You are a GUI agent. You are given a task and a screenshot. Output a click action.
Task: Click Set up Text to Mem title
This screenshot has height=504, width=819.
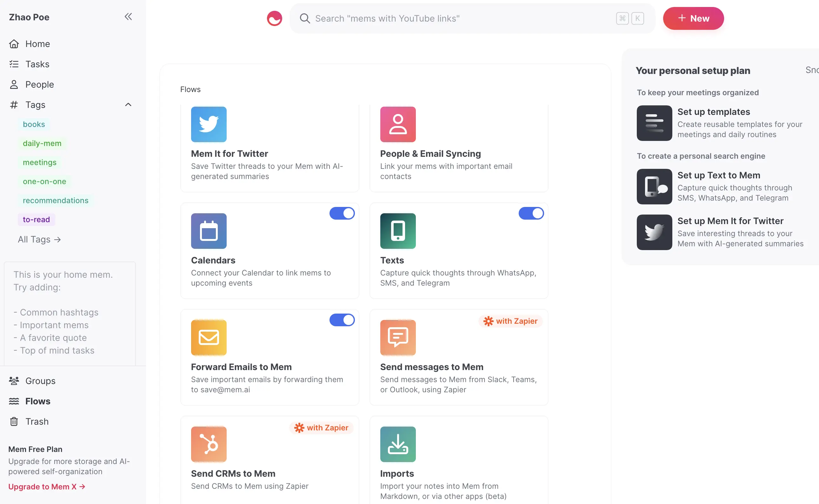pos(718,175)
